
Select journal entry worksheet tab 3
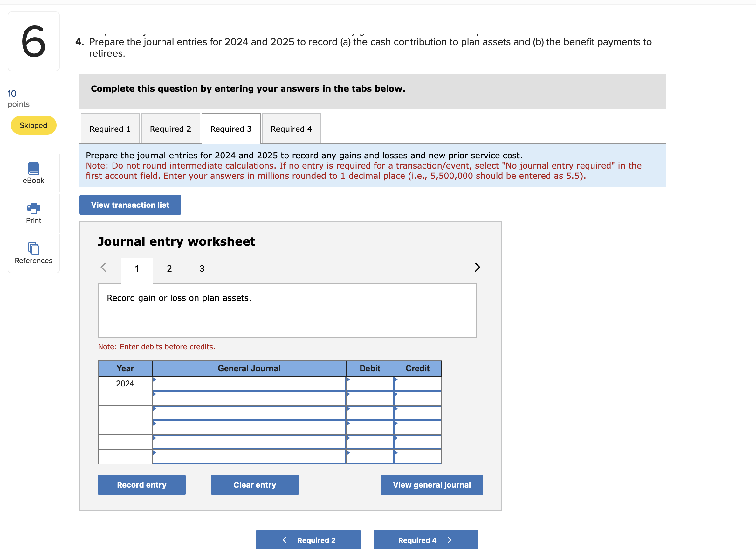[202, 268]
